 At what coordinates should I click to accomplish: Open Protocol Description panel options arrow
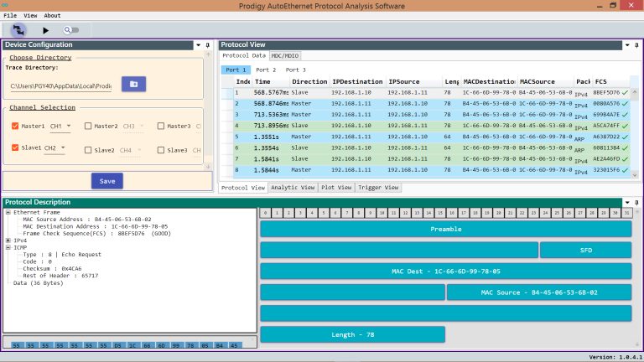tap(627, 202)
